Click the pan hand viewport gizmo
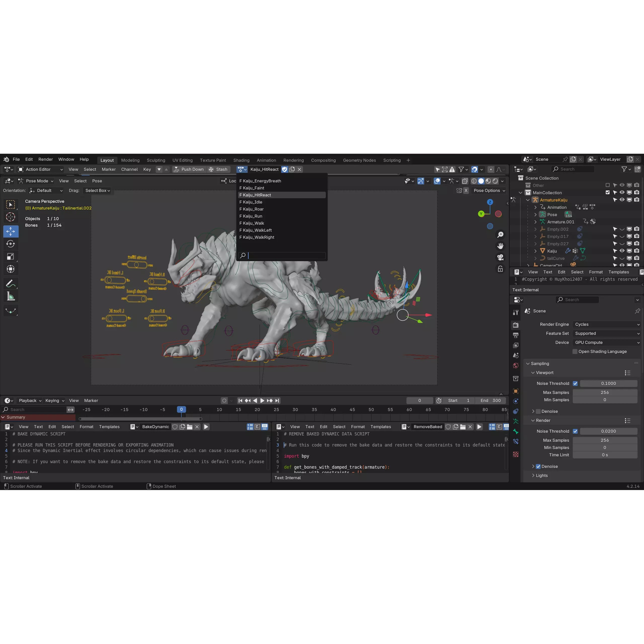This screenshot has height=644, width=644. tap(500, 246)
